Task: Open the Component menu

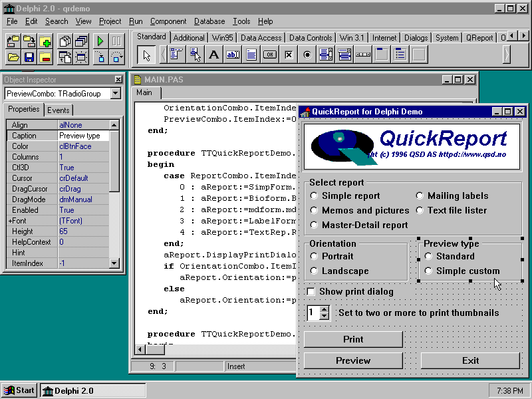Action: 168,21
